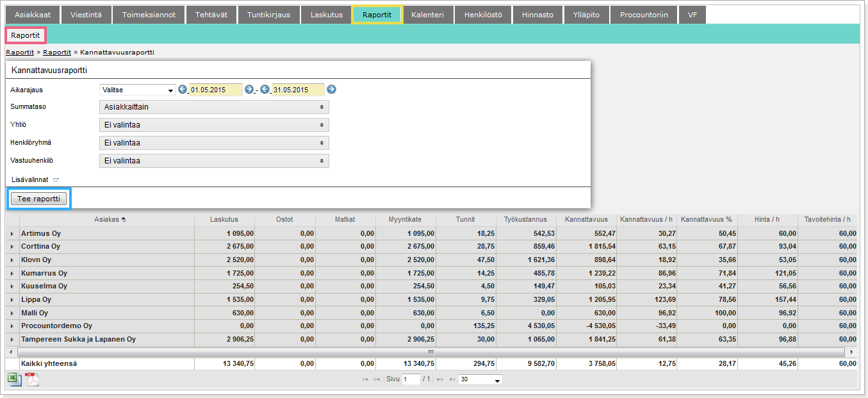Viewport: 868px width, 398px height.
Task: Open the Ylläpito tab
Action: click(x=586, y=15)
